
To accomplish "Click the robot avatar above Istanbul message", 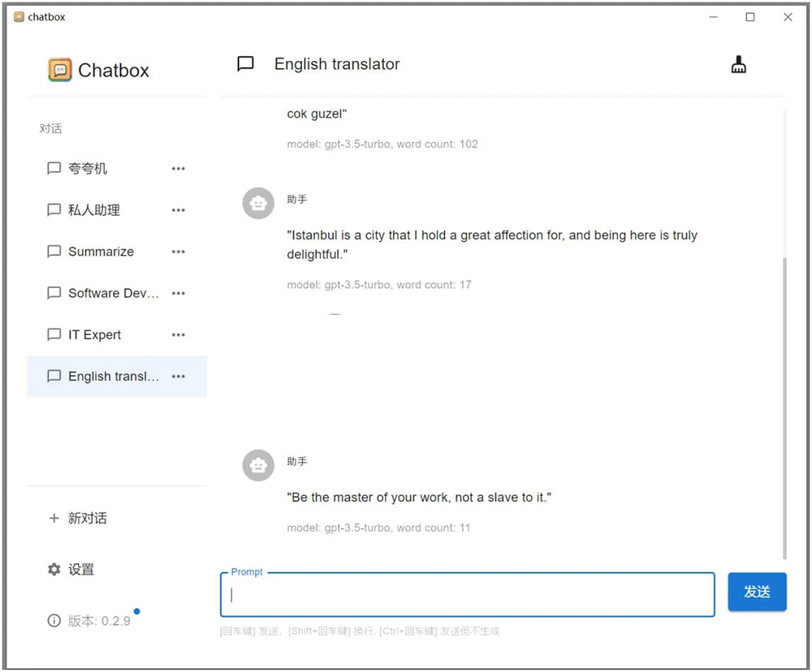I will click(x=258, y=204).
